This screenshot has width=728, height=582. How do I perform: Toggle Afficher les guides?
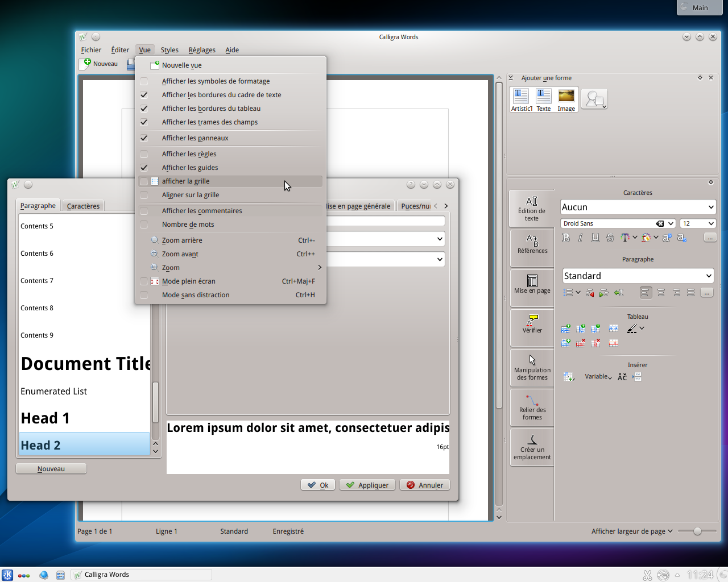230,168
